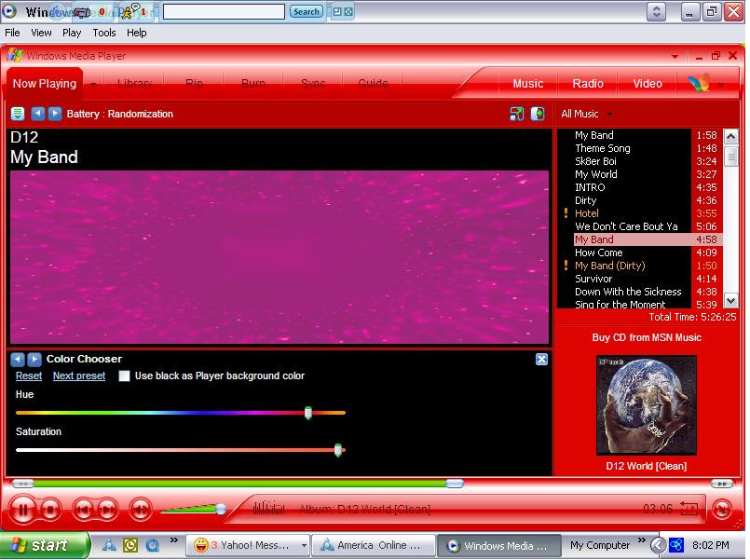750x560 pixels.
Task: Expand the online stores dropdown arrow
Action: pyautogui.click(x=721, y=85)
